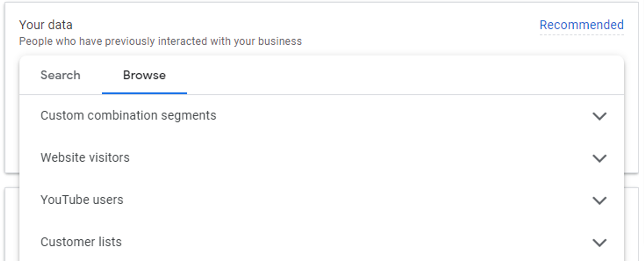Open the Recommended link
Image resolution: width=644 pixels, height=261 pixels.
click(581, 25)
